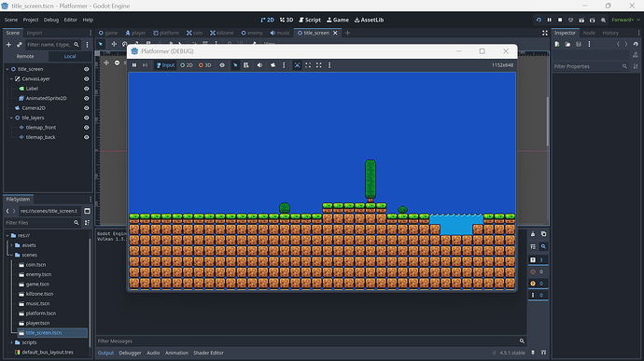Load a resource with the Inspector folder icon
This screenshot has width=644, height=361.
(x=567, y=45)
